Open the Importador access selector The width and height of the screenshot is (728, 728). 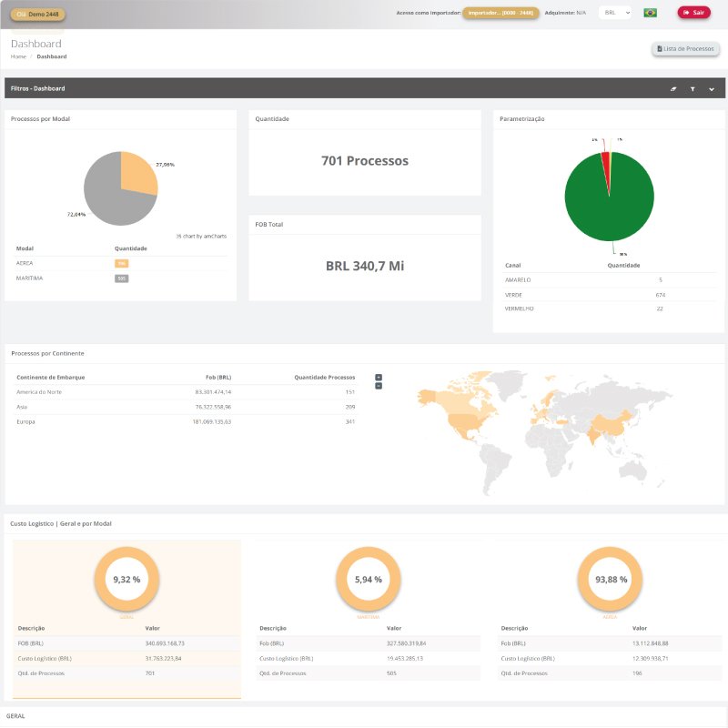pyautogui.click(x=500, y=13)
